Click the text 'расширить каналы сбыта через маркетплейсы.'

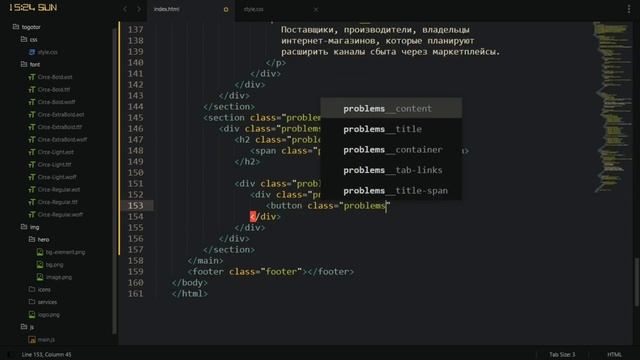pyautogui.click(x=391, y=51)
